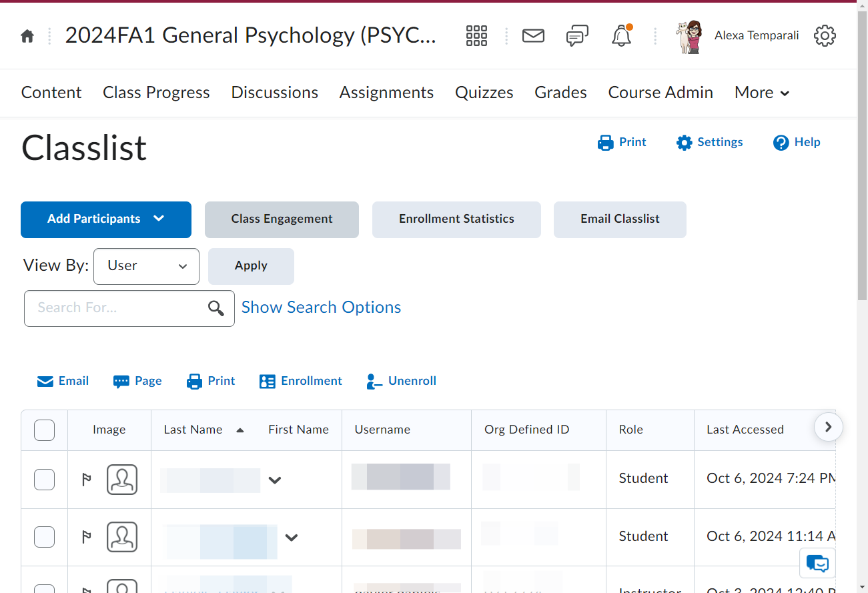Click the flag icon in first student row

click(87, 479)
